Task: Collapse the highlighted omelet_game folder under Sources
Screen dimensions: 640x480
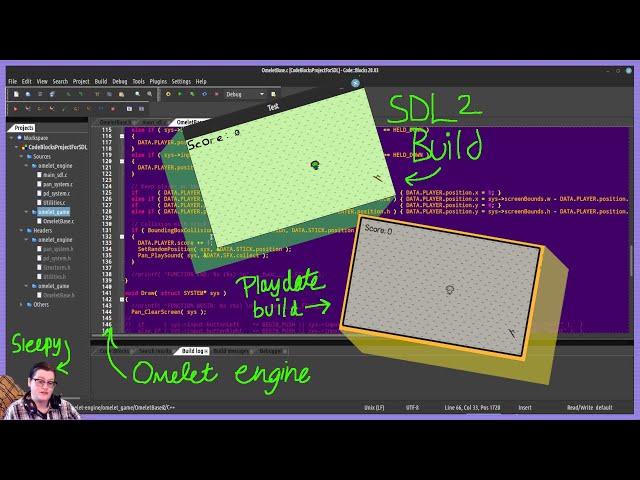Action: click(x=27, y=212)
